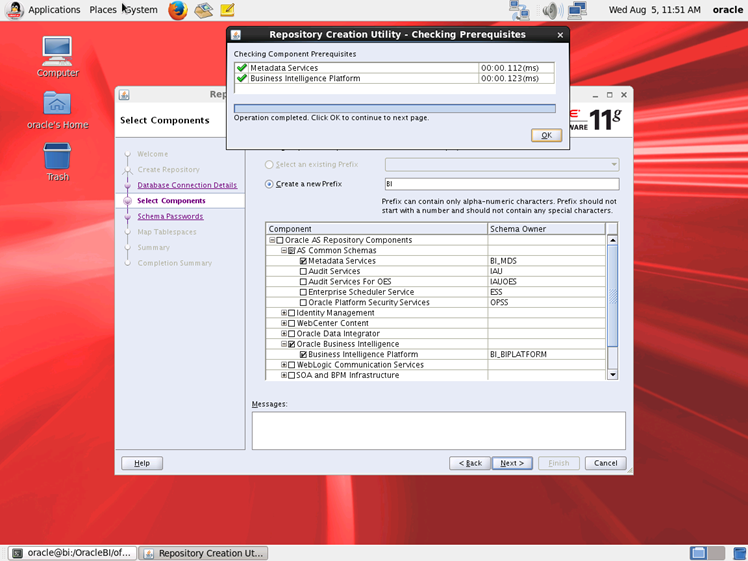Click the clock date and time
The image size is (748, 561).
654,10
